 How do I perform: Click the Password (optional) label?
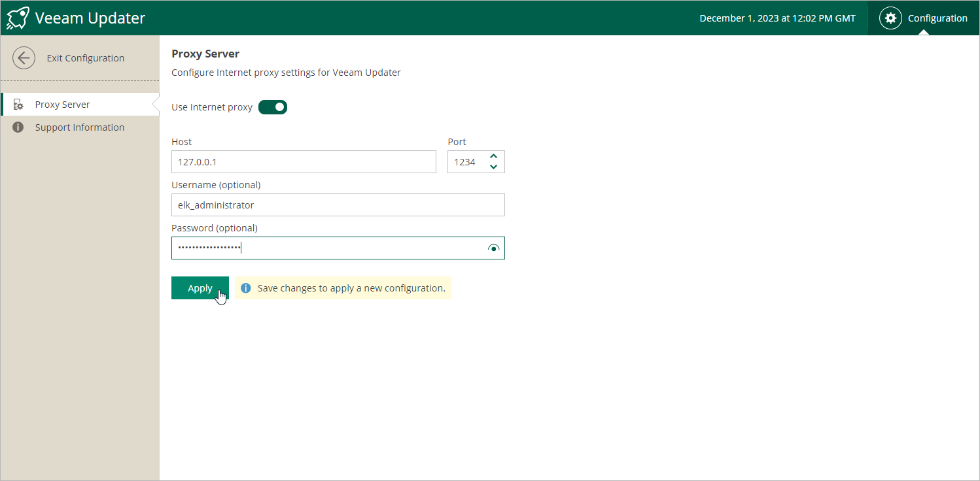pyautogui.click(x=215, y=228)
